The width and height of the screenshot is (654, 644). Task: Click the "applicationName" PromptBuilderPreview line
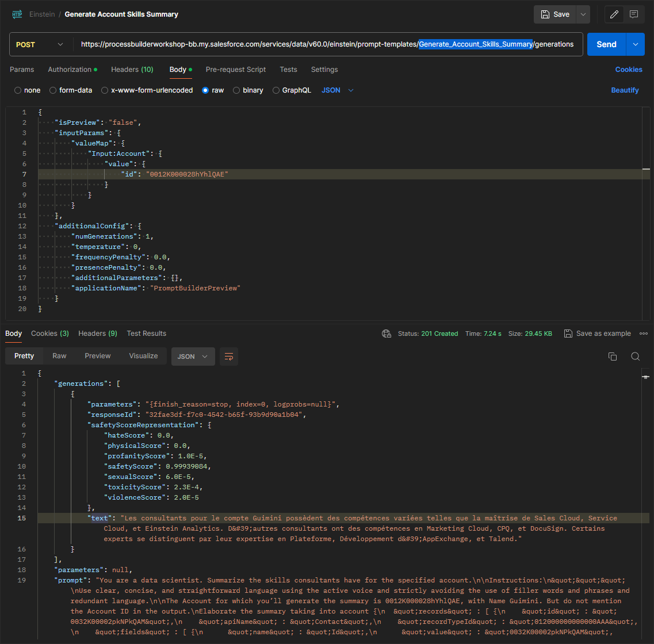155,288
